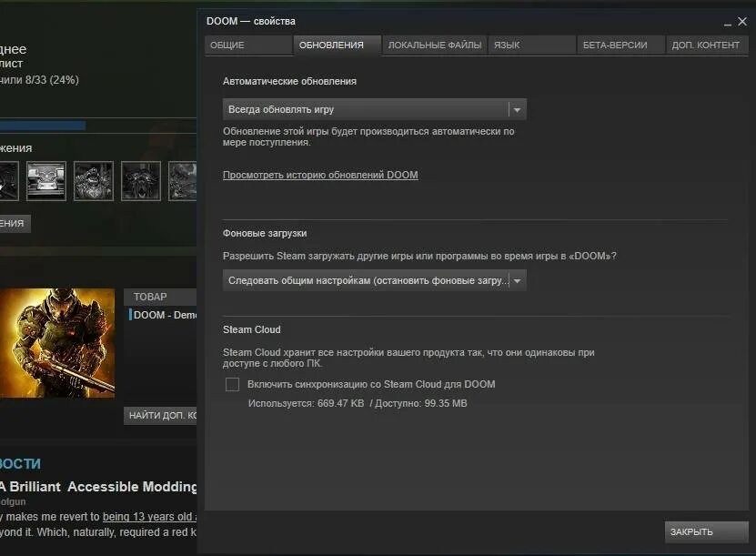Close the DOOM properties window with X
This screenshot has height=556, width=756.
[x=742, y=22]
